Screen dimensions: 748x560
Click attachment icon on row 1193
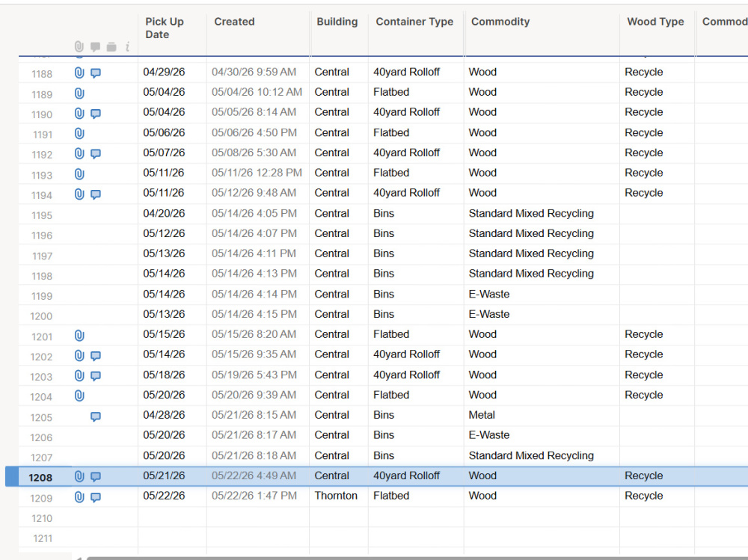coord(79,174)
